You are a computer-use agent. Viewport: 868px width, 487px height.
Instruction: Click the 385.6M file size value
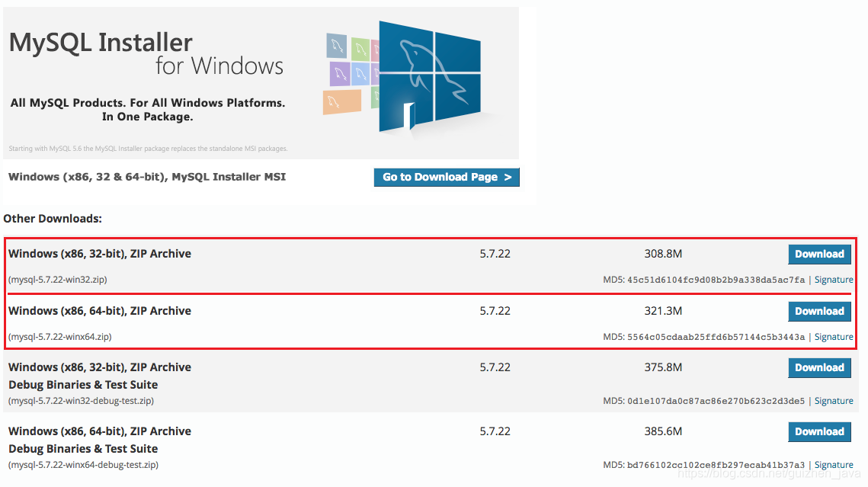pos(663,431)
